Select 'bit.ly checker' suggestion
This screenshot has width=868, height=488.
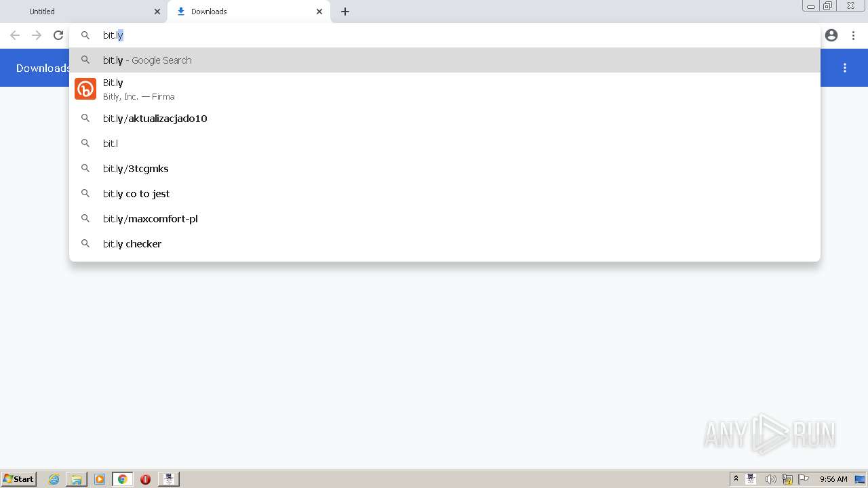click(445, 244)
